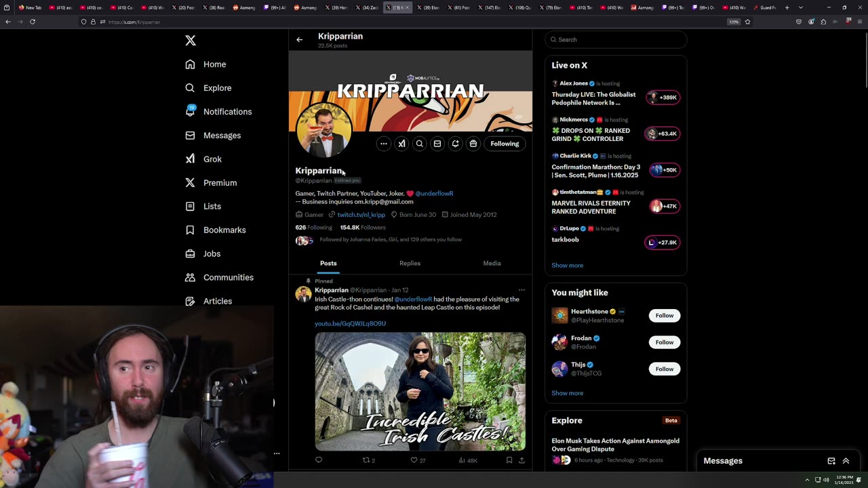
Task: Bookmark the pinned post
Action: (509, 460)
